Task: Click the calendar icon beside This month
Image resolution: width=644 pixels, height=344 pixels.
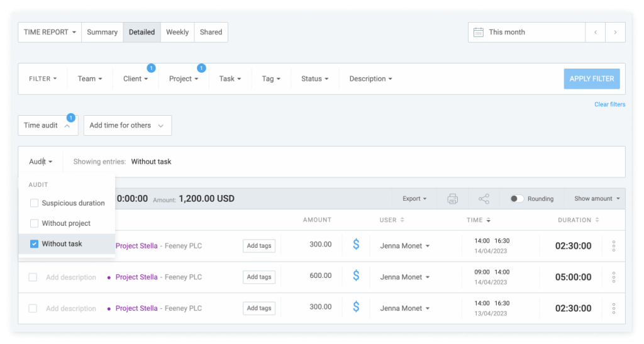Action: 479,32
